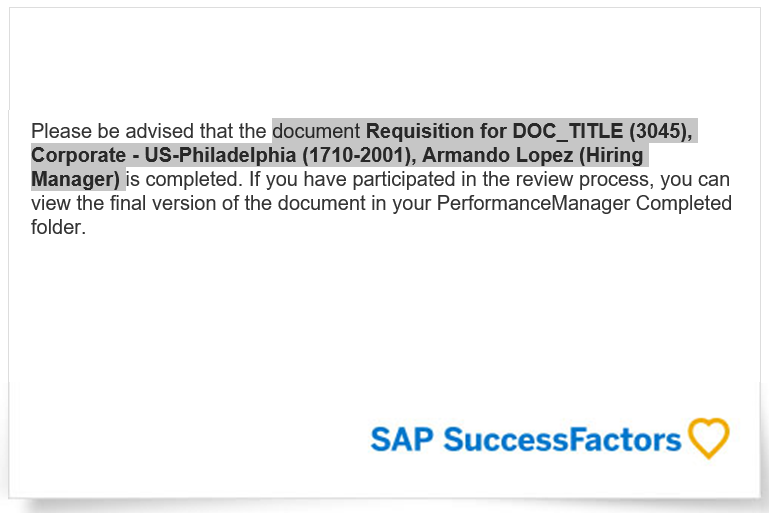This screenshot has width=769, height=513.
Task: Click the bold "Requisition for" text
Action: (x=436, y=131)
